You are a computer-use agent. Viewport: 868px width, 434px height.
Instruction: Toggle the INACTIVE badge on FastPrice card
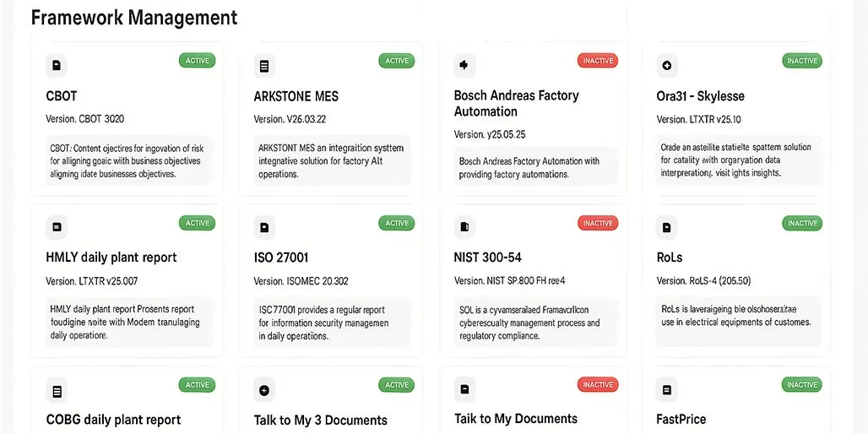coord(802,385)
